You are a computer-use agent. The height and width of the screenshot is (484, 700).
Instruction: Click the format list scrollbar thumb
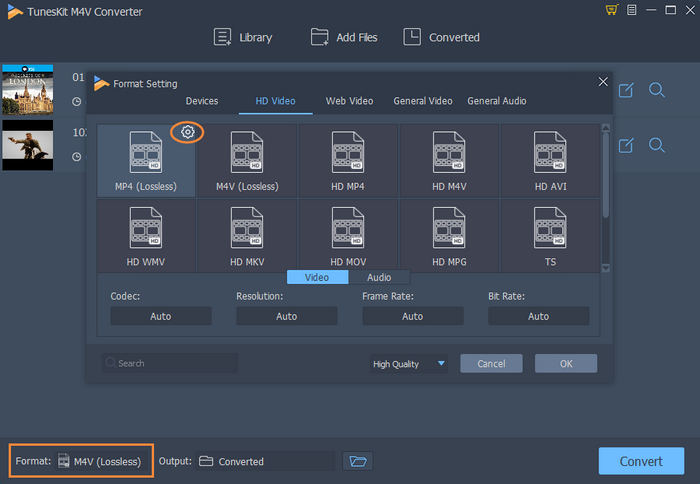[605, 175]
